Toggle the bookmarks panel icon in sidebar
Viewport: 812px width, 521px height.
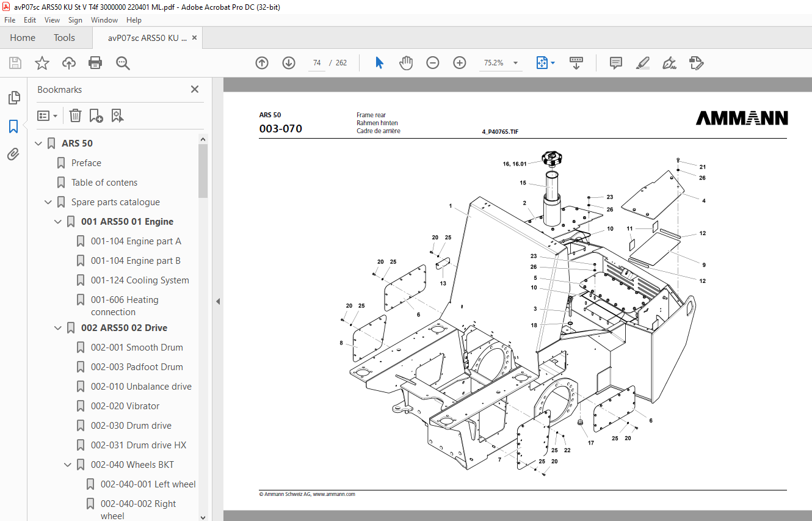[13, 126]
